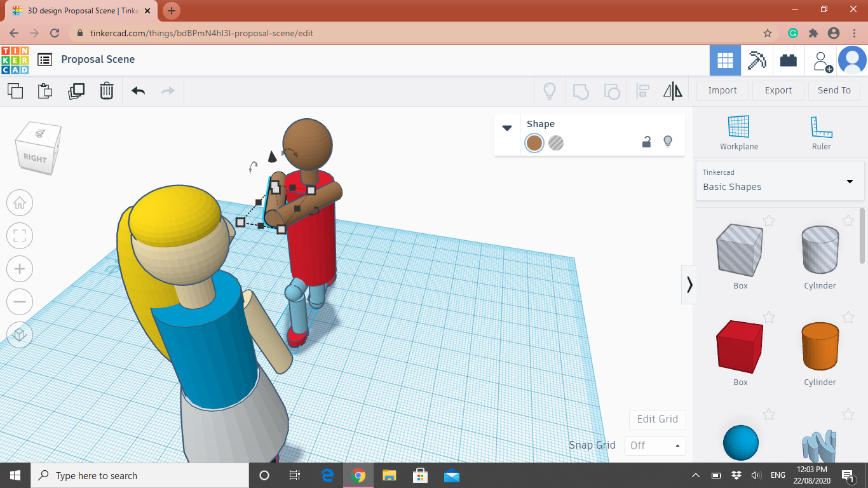Screen dimensions: 868x488
Task: Click the Duplicate and repeat icon
Action: coord(76,91)
